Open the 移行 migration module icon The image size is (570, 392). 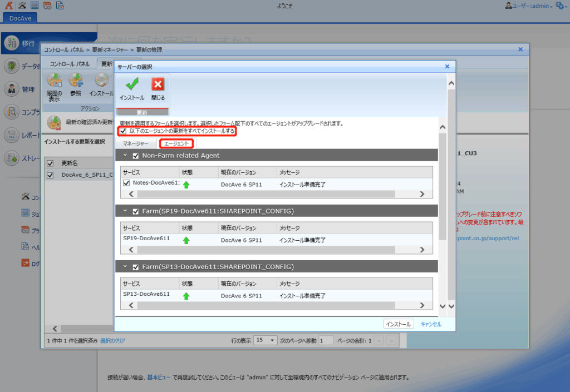point(12,43)
